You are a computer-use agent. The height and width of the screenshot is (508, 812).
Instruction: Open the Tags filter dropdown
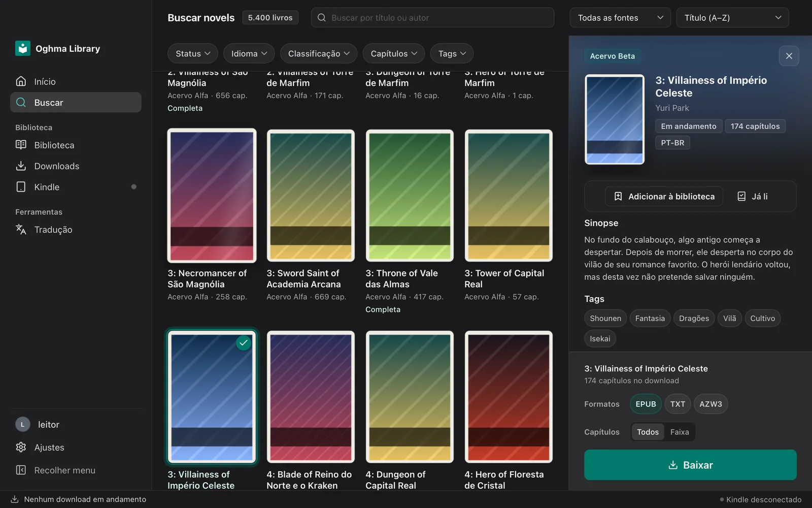pos(452,53)
